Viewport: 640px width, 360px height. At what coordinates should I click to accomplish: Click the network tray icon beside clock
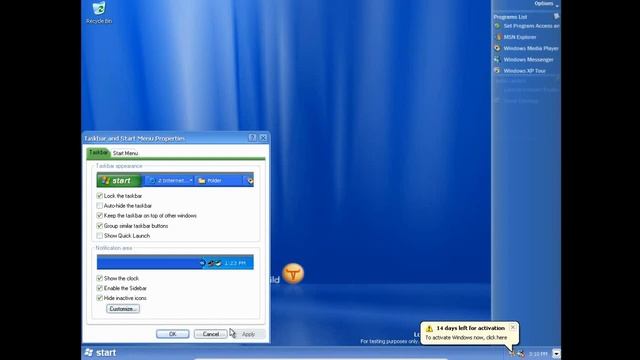click(520, 353)
